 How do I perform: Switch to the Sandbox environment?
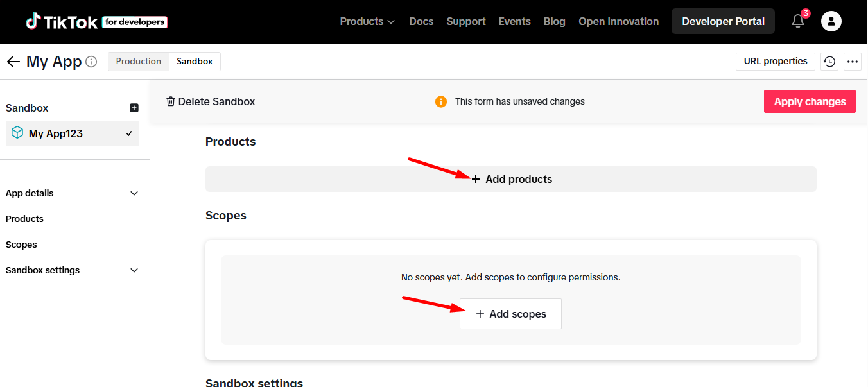pyautogui.click(x=195, y=62)
